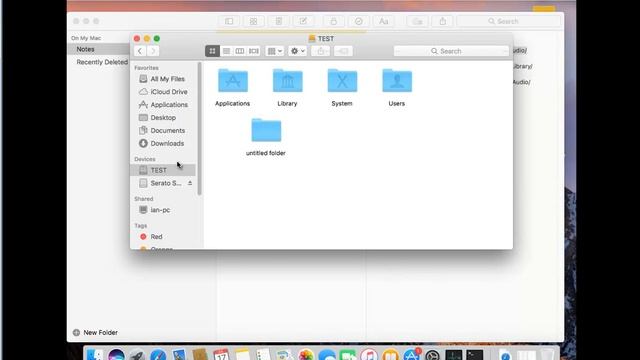Toggle folders sidebar in Notes toolbar
640x360 pixels.
[x=229, y=21]
